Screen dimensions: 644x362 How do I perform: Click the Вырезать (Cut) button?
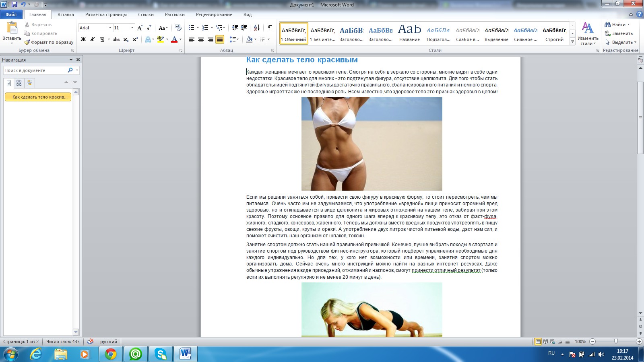[x=38, y=25]
